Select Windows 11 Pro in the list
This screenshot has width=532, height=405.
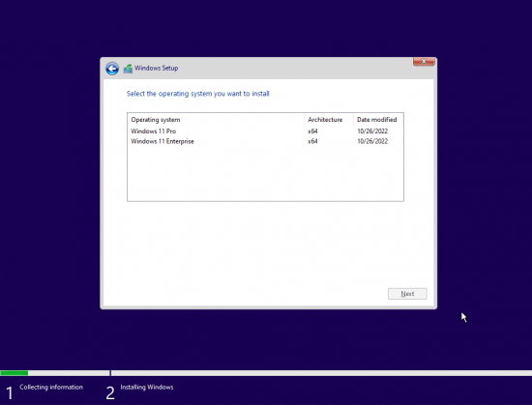(x=265, y=131)
